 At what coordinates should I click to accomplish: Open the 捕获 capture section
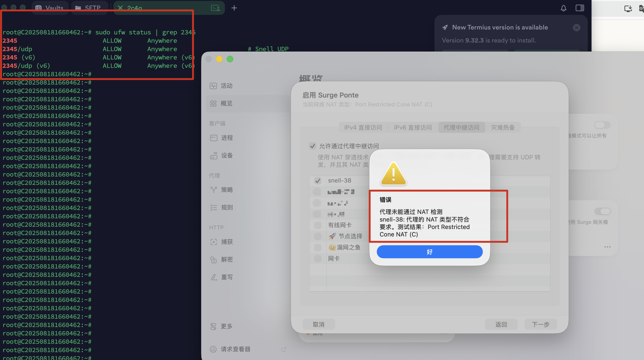227,242
